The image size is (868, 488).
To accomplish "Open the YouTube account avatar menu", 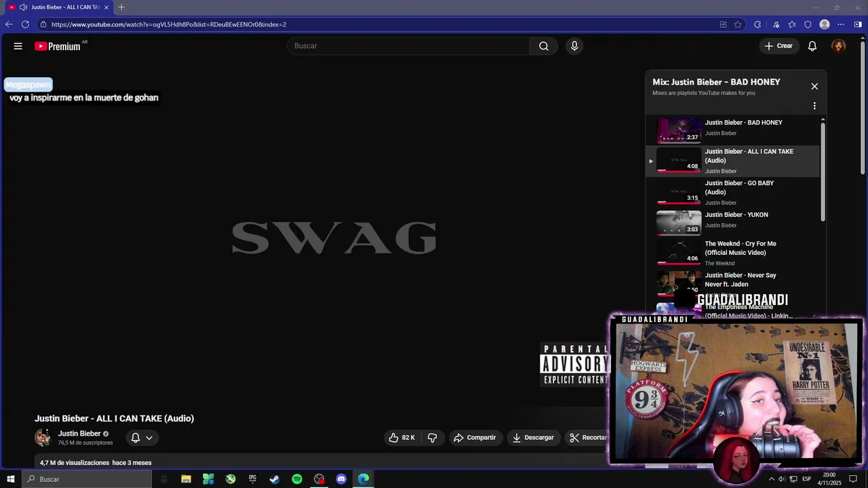I will point(839,46).
